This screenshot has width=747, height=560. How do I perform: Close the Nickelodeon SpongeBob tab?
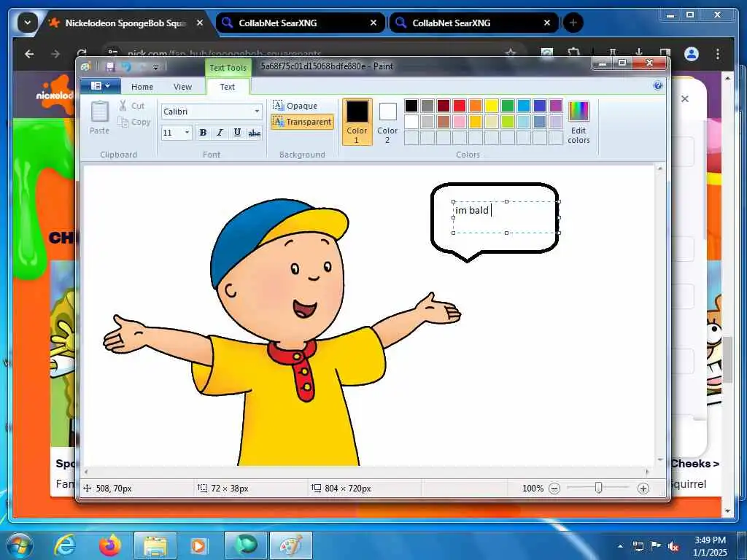(200, 23)
